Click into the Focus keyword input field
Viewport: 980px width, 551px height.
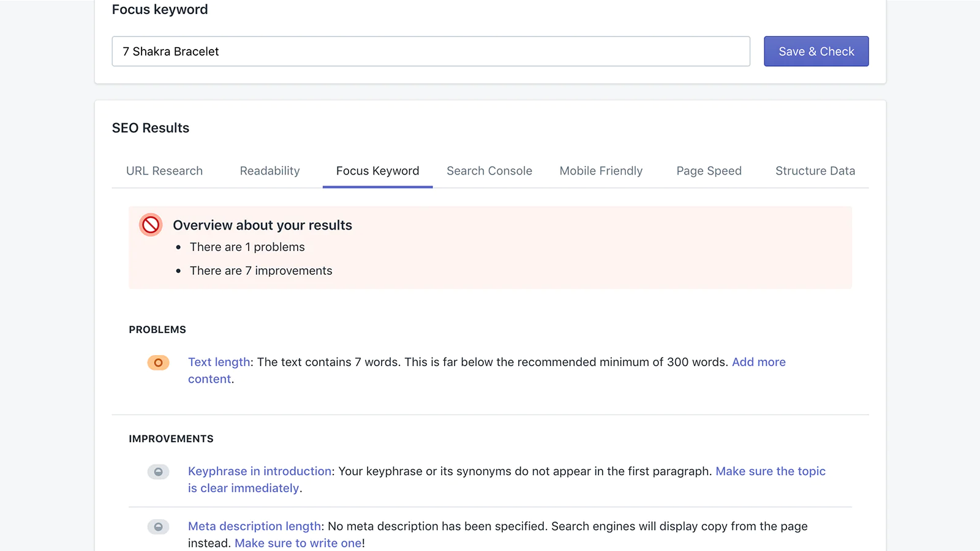(431, 51)
